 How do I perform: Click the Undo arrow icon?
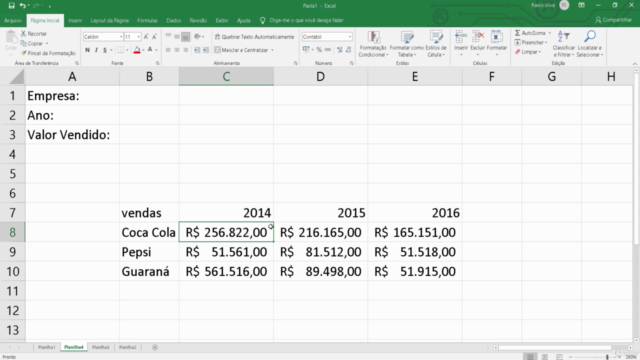click(22, 6)
